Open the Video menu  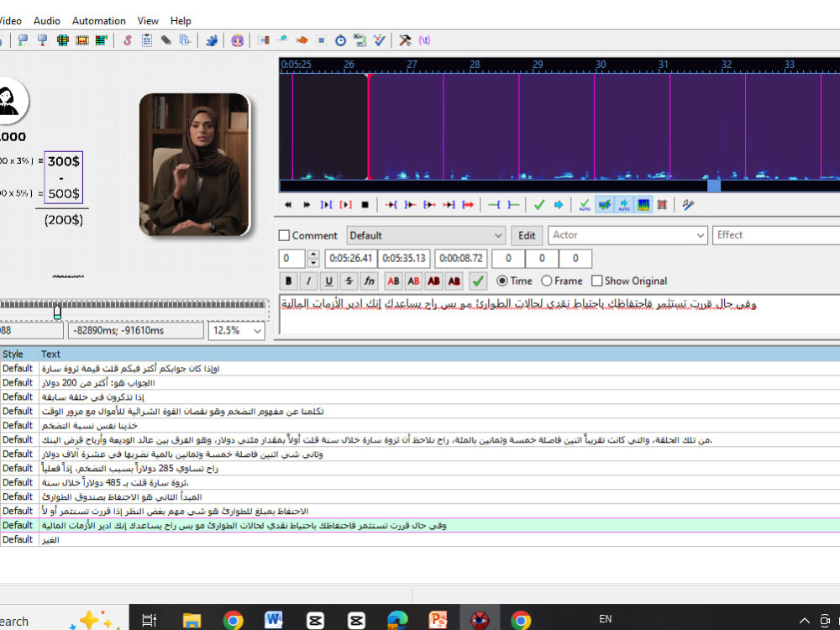(9, 21)
